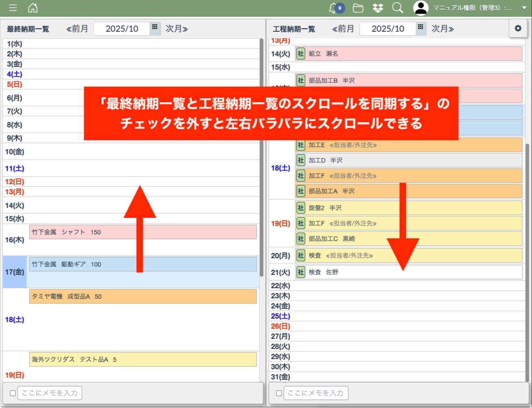Click user profile avatar icon
This screenshot has height=408, width=532.
point(421,8)
